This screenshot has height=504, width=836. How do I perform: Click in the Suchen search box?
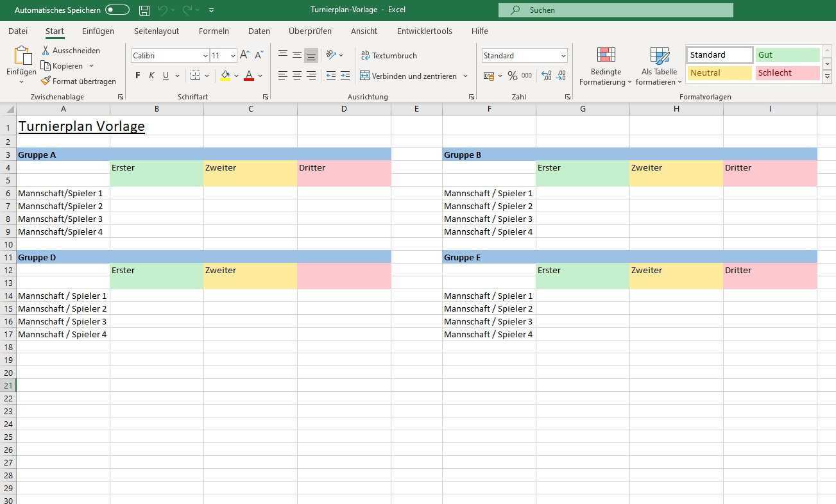click(616, 10)
